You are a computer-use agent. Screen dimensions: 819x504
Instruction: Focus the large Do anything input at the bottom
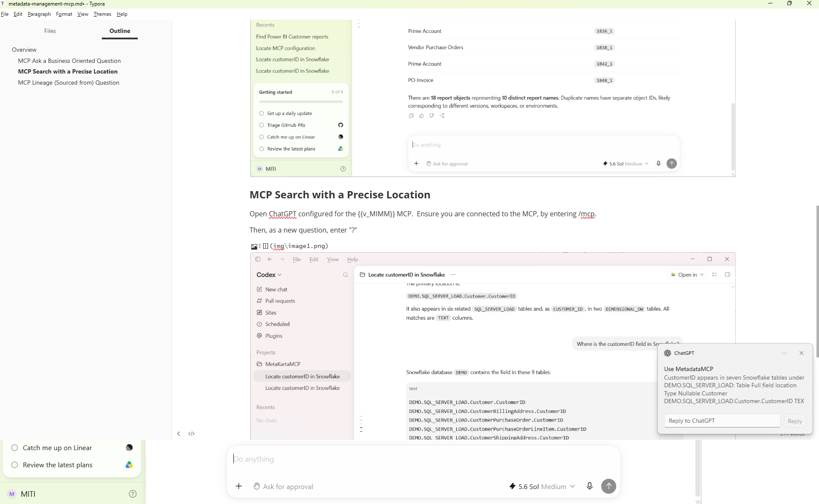[x=424, y=459]
